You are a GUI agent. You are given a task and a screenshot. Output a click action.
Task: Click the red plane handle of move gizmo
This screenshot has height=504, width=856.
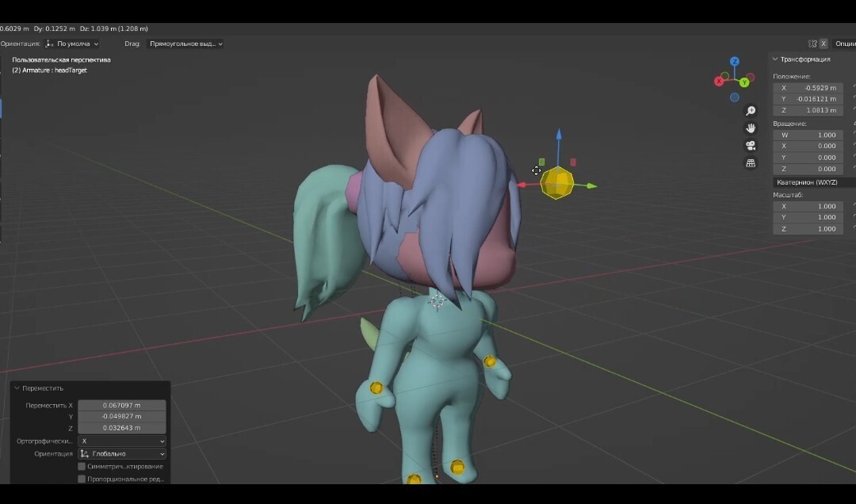click(573, 162)
